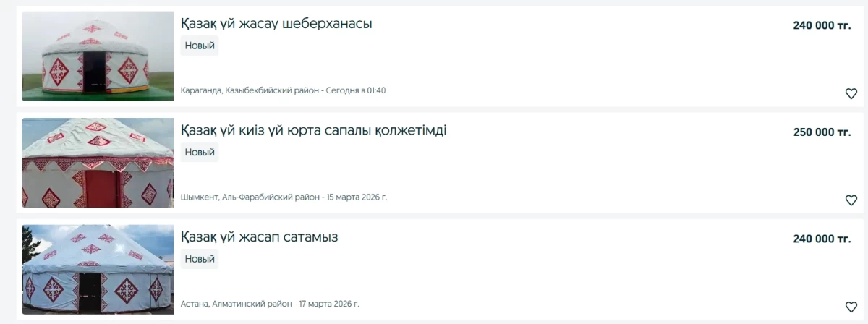Toggle heart on the Shymkent yurt listing
868x324 pixels.
coord(851,200)
